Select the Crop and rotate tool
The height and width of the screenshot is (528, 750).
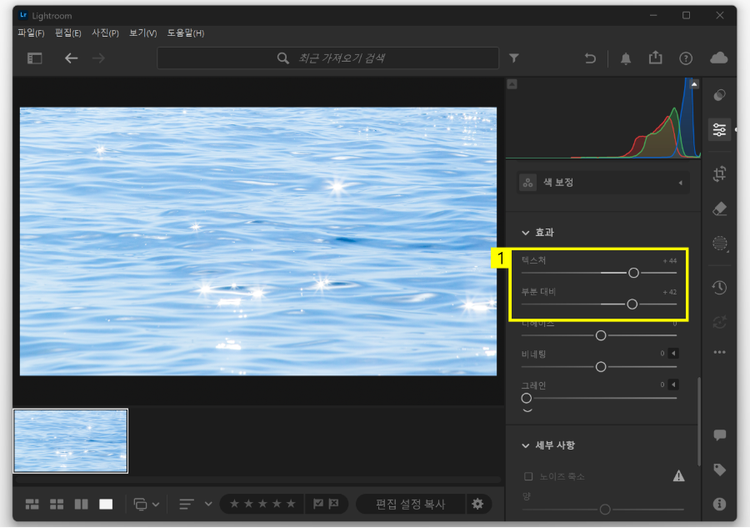pyautogui.click(x=719, y=174)
